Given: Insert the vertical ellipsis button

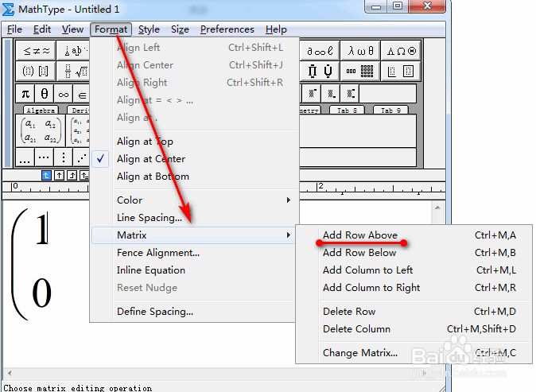Looking at the screenshot, I should click(x=64, y=157).
